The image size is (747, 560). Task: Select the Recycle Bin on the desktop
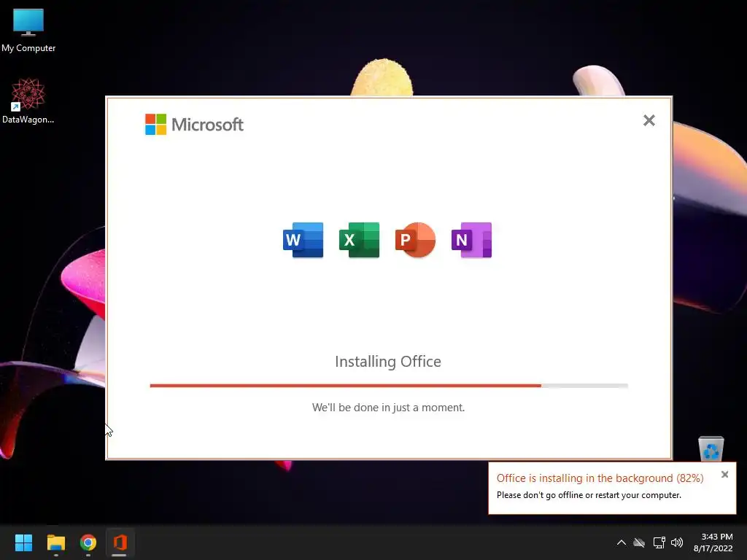tap(711, 448)
